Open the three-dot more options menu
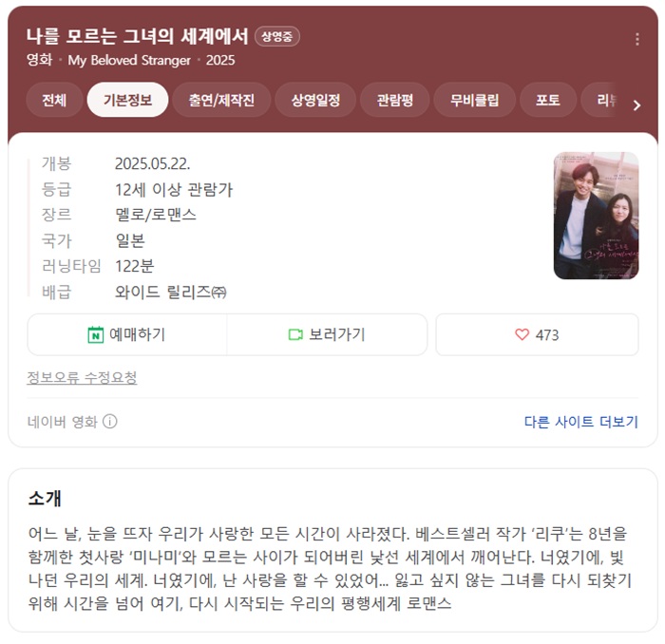 [x=637, y=39]
